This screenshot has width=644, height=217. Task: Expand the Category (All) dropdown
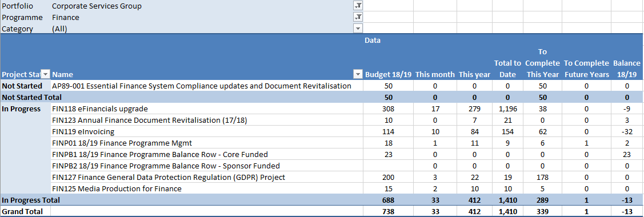coord(358,29)
